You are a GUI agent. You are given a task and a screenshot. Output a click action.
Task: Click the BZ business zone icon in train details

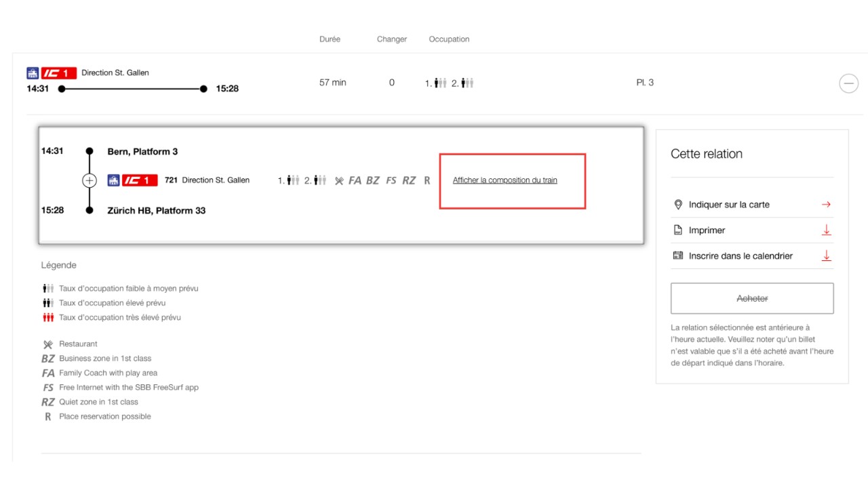(373, 181)
